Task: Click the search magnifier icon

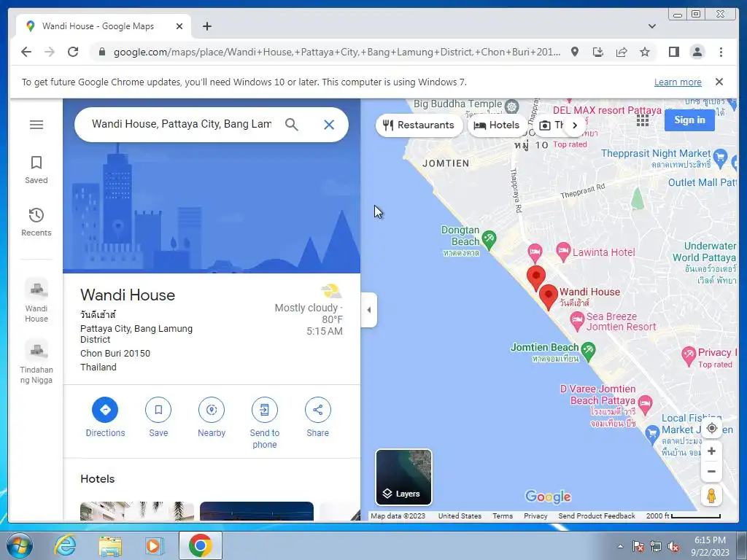Action: (x=292, y=125)
